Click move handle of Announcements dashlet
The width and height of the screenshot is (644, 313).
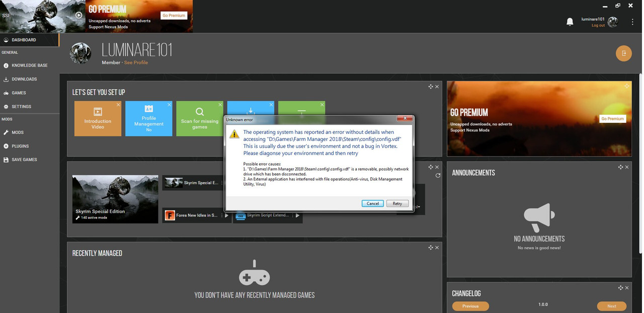point(620,167)
